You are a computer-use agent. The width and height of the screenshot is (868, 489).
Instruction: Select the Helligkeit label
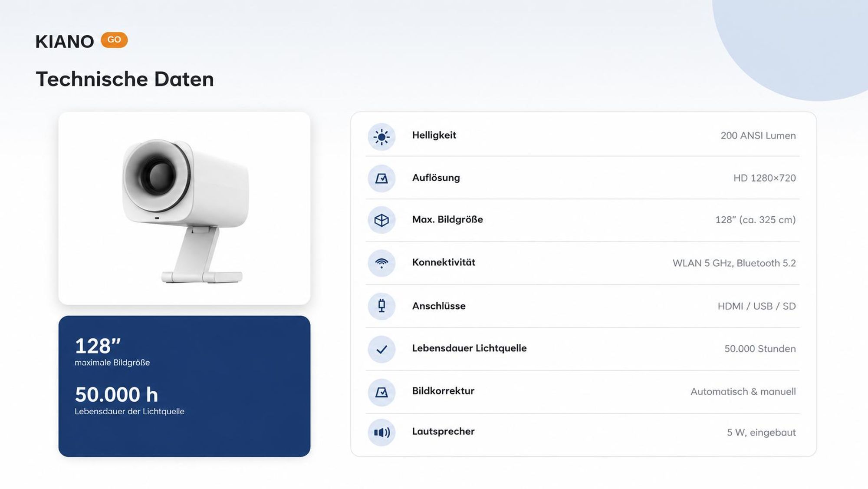pyautogui.click(x=434, y=135)
